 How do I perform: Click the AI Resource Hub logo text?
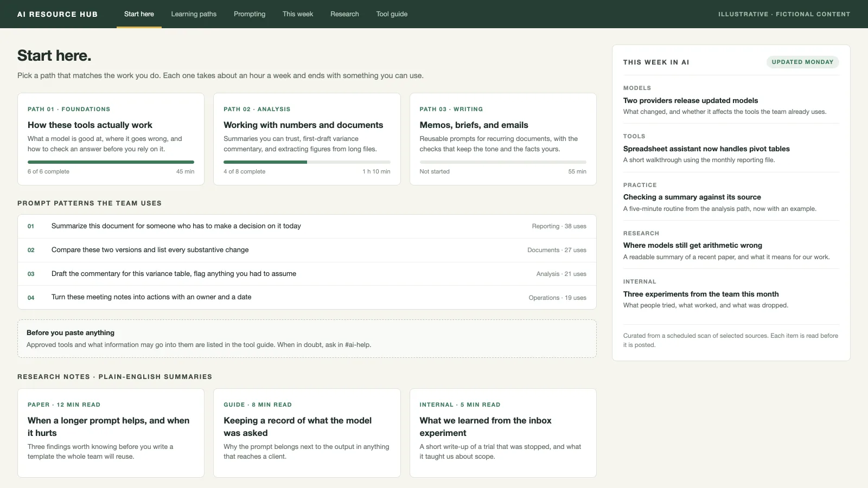point(58,14)
